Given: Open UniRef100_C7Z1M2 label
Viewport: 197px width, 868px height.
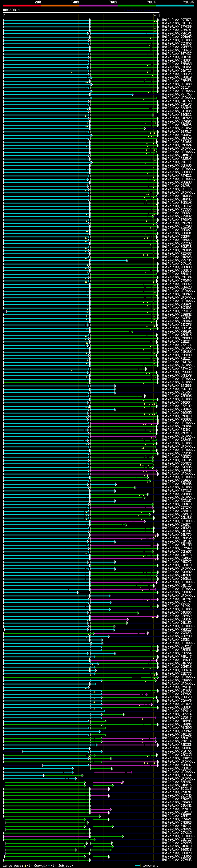Looking at the screenshot, I should 177,406.
